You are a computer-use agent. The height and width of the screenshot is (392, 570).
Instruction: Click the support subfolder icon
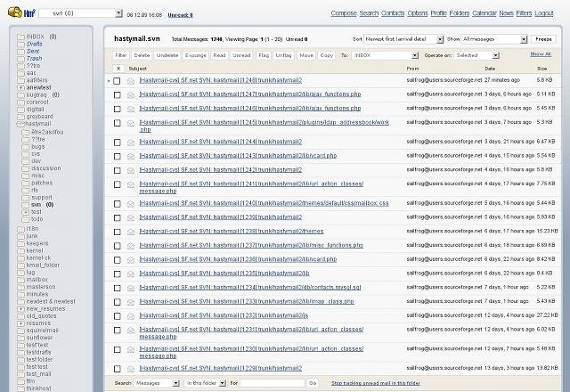26,198
